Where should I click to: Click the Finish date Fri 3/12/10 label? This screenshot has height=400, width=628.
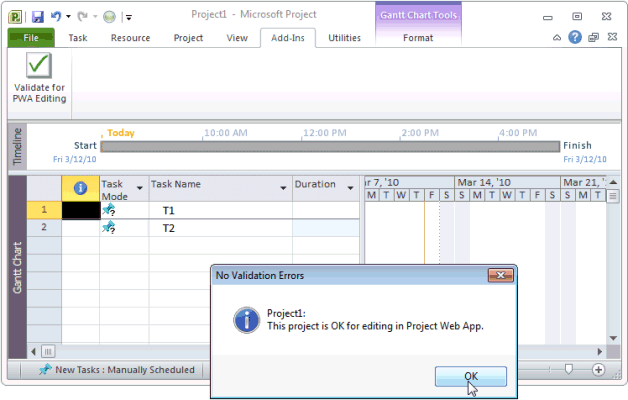click(x=585, y=159)
